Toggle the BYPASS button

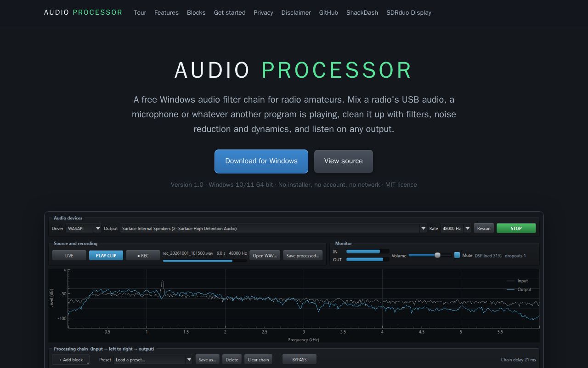coord(300,360)
